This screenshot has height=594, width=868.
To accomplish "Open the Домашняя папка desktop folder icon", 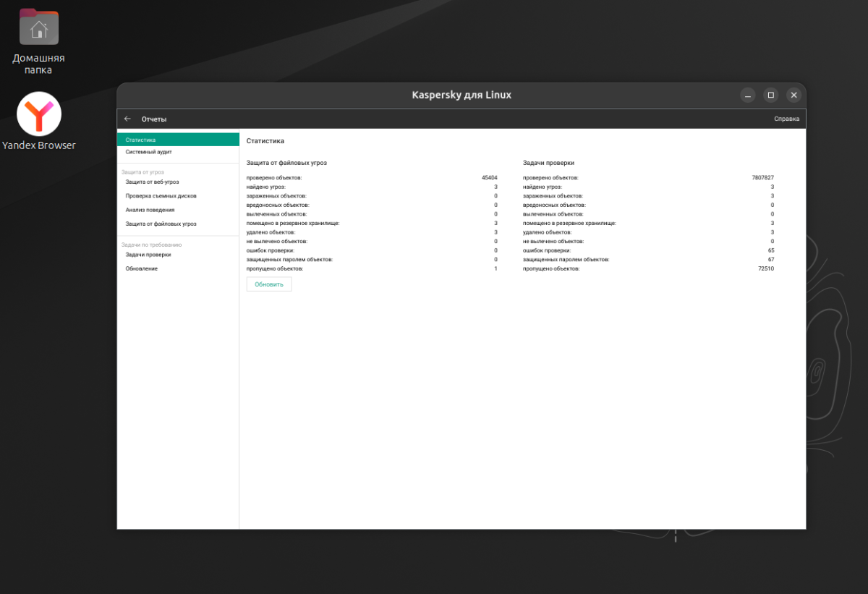I will point(38,27).
